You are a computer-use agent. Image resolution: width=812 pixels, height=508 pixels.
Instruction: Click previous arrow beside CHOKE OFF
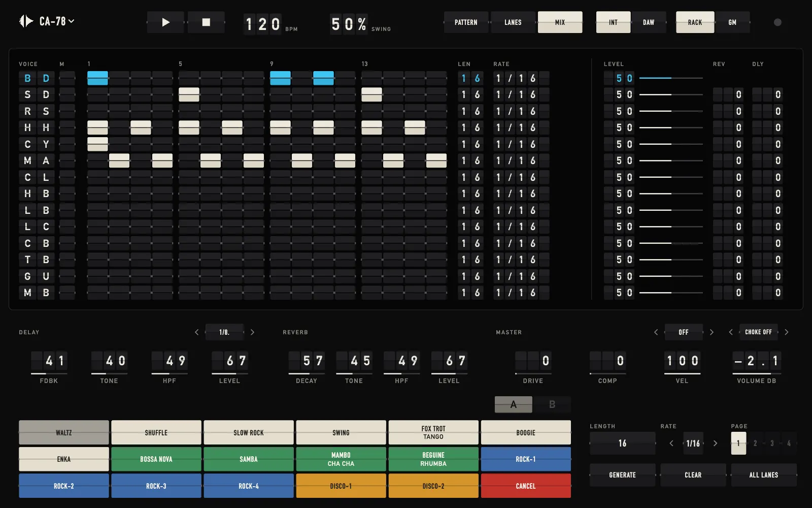tap(731, 332)
